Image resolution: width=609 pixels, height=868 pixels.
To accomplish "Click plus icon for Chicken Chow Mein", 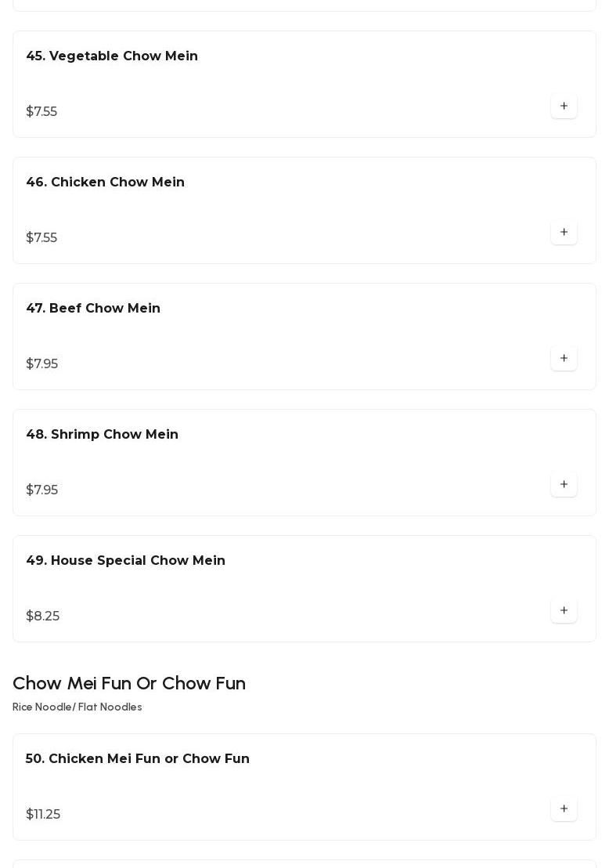I will click(x=564, y=233).
